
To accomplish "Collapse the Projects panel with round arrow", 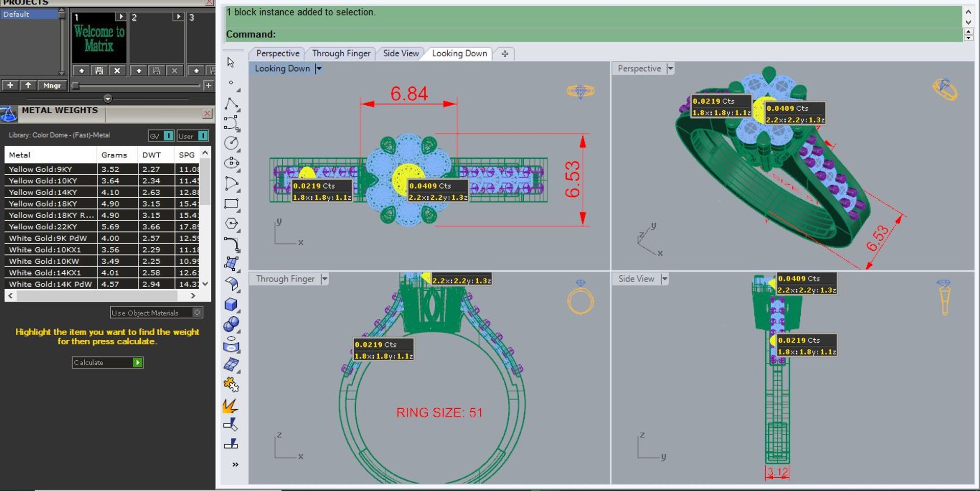I will click(x=108, y=99).
